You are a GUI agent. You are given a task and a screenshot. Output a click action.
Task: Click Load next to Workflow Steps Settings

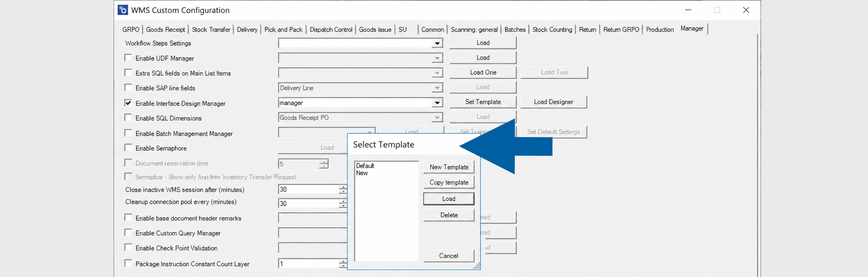[x=483, y=43]
